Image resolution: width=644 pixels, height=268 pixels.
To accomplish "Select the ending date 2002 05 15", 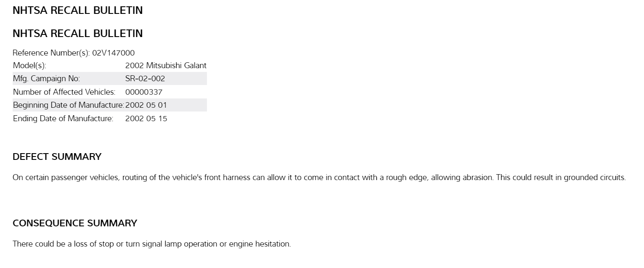I will pos(146,119).
